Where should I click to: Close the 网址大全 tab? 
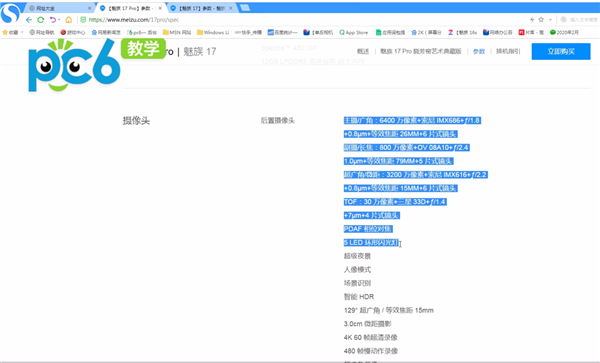pos(90,8)
